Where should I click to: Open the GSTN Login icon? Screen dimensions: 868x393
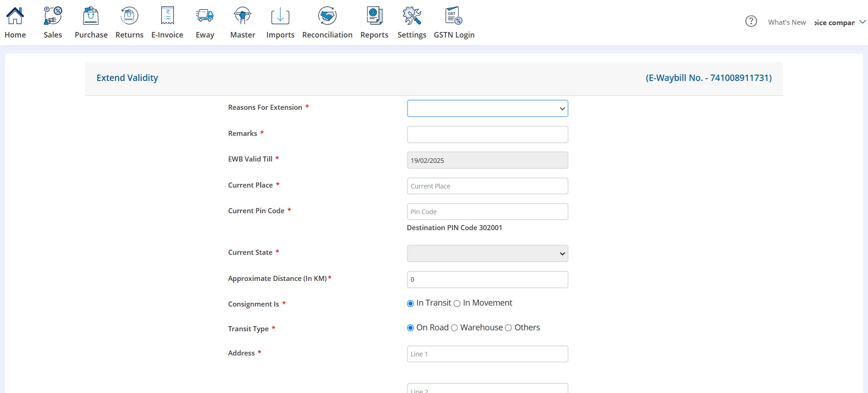(x=454, y=16)
